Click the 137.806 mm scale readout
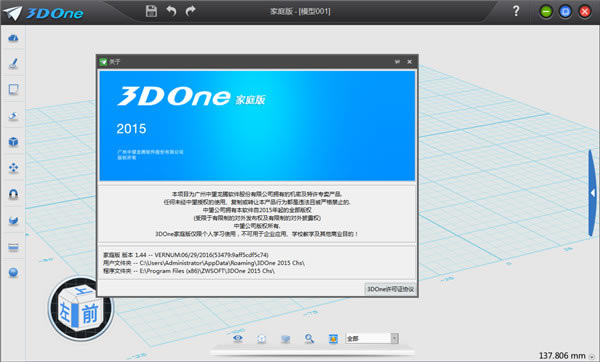 click(x=562, y=355)
